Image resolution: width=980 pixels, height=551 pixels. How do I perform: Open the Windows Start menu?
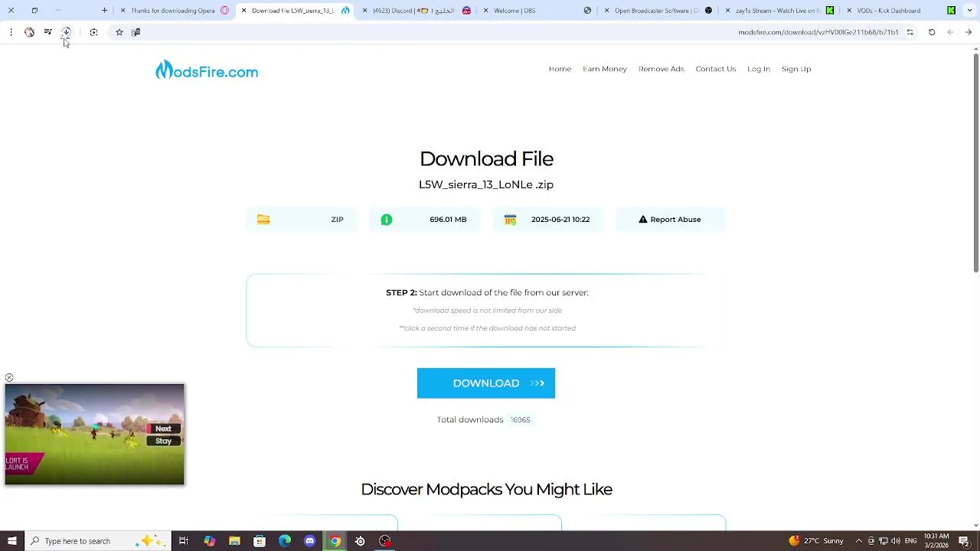pyautogui.click(x=11, y=541)
